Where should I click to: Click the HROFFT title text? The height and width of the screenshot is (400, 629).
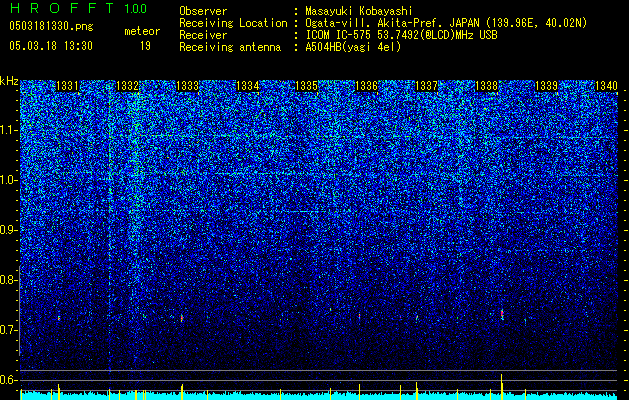(x=62, y=8)
